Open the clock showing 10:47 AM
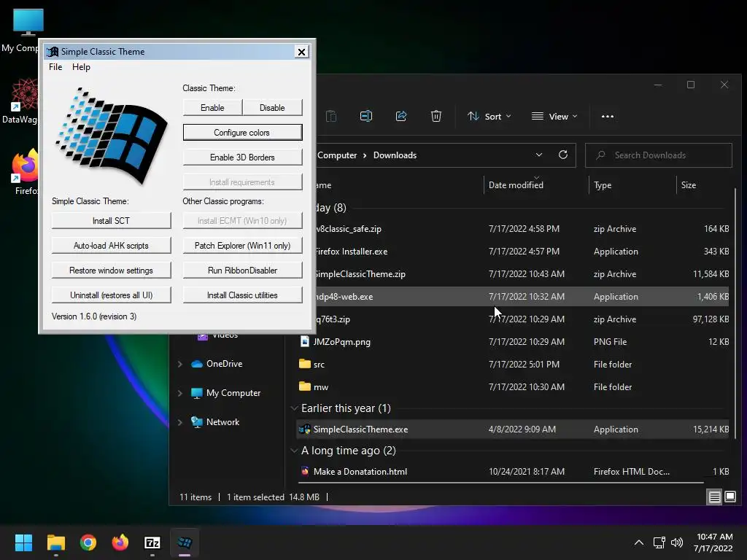This screenshot has height=560, width=747. pyautogui.click(x=713, y=542)
